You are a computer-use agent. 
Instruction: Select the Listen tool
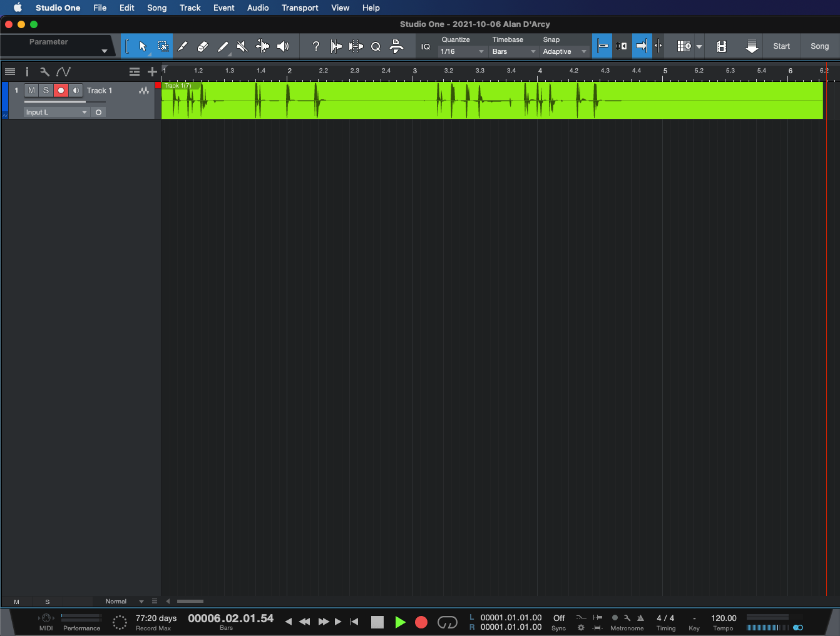[283, 46]
